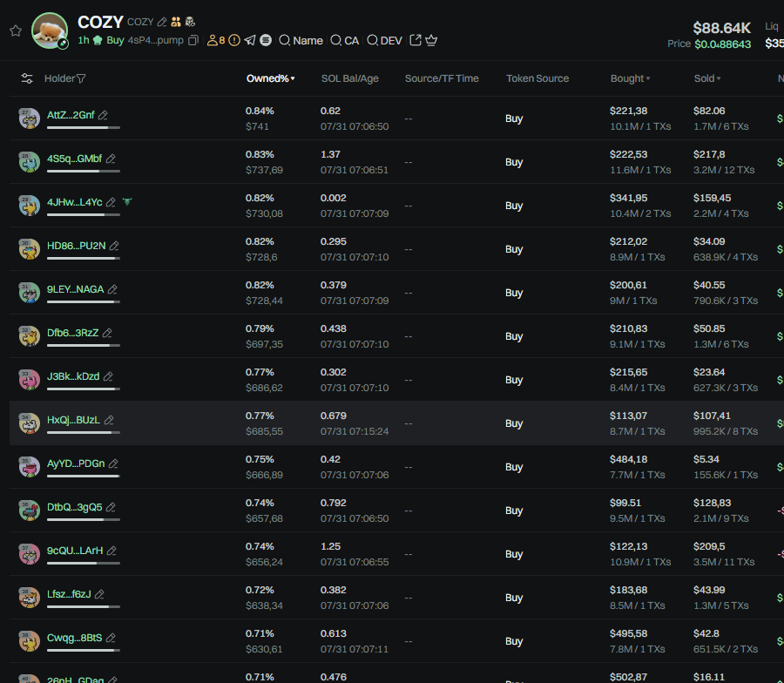Click timestamp 07/31 07:15:24 in HxQj...BUzL row
The image size is (784, 683).
pos(355,431)
